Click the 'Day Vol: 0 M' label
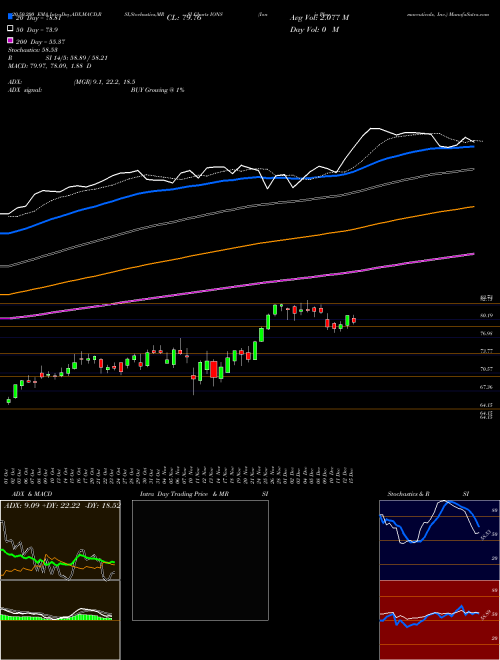Image resolution: width=500 pixels, height=660 pixels. pyautogui.click(x=315, y=29)
